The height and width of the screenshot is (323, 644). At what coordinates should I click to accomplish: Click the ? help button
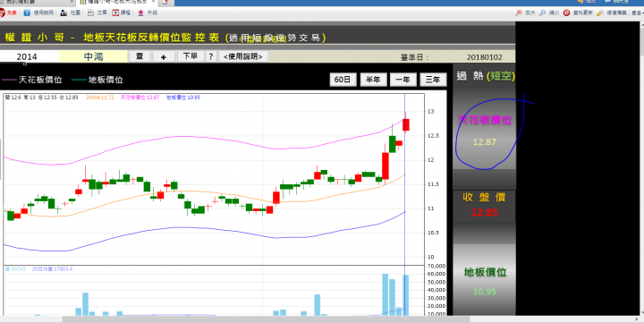(211, 56)
